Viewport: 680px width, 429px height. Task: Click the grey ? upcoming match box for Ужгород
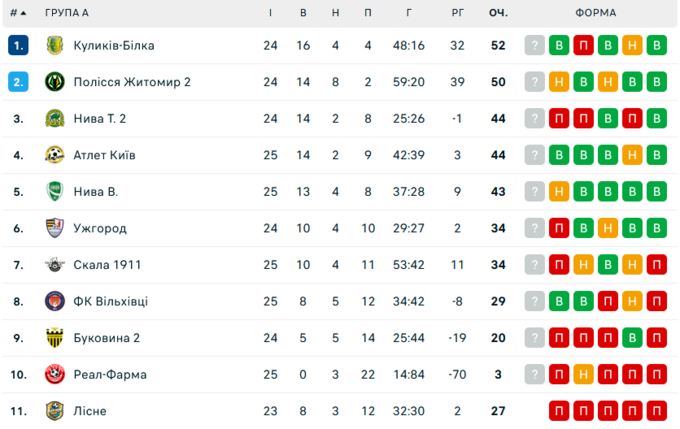tap(535, 228)
